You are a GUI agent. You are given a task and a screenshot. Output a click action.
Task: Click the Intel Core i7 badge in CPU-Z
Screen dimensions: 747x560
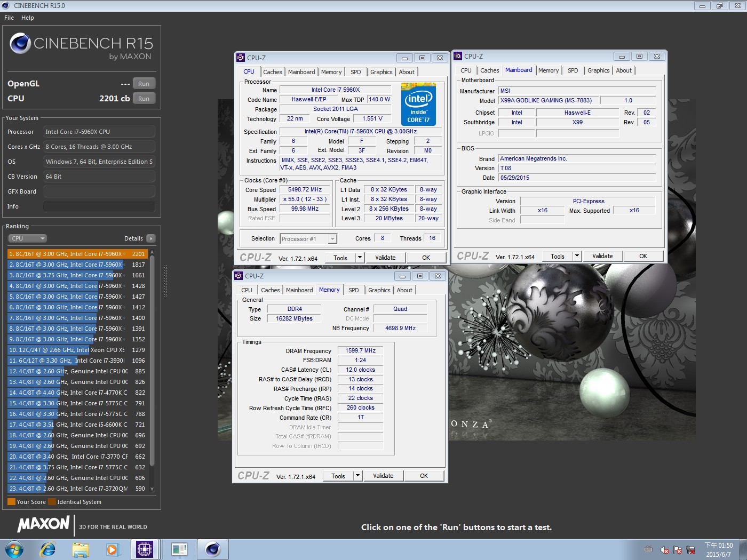coord(418,104)
